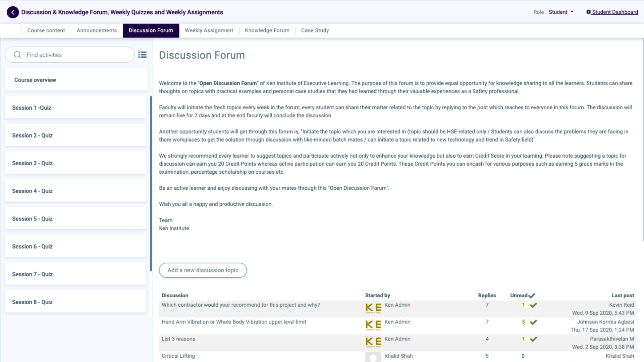This screenshot has width=644, height=362.
Task: Click the Find activities search field
Action: pos(77,55)
